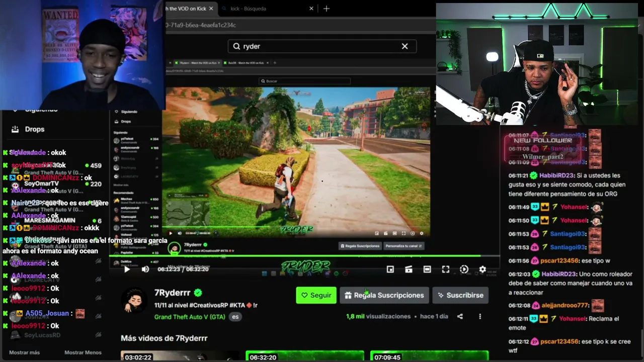Open picture-in-picture mode in the player

390,269
